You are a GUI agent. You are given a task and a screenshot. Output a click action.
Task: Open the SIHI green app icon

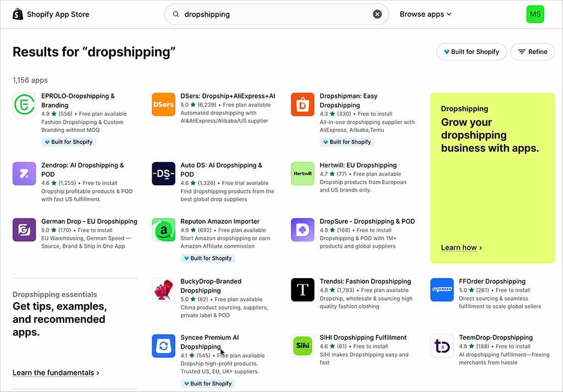[x=303, y=346]
